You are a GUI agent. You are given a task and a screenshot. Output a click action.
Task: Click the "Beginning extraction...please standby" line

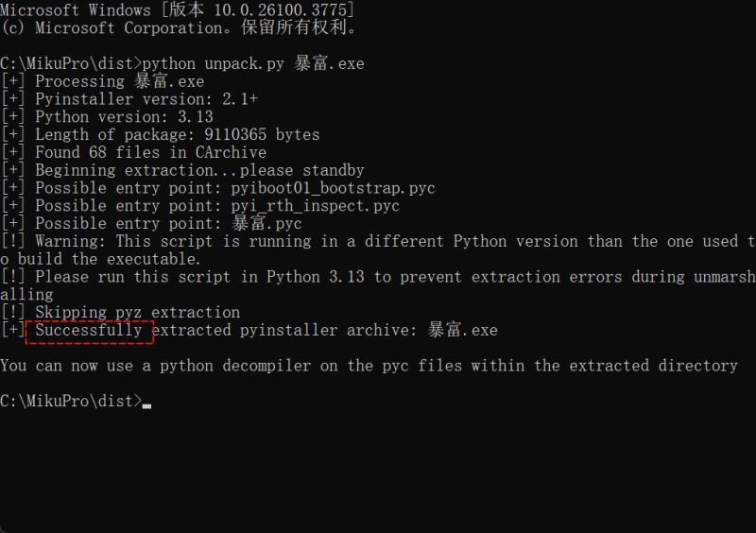click(199, 170)
